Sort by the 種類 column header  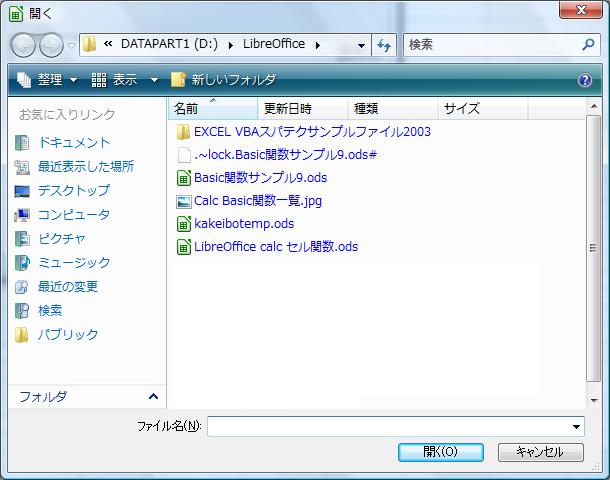pyautogui.click(x=393, y=109)
